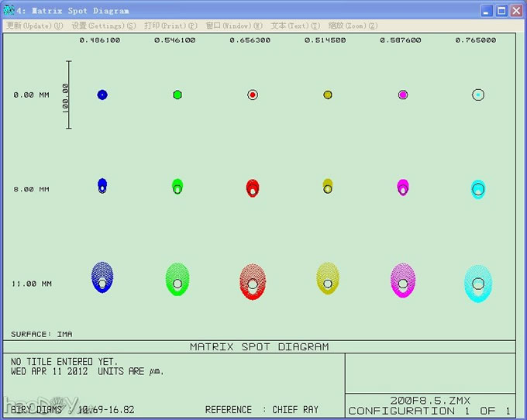
Task: Click the blue spot at 0.00 MM field
Action: click(x=102, y=95)
